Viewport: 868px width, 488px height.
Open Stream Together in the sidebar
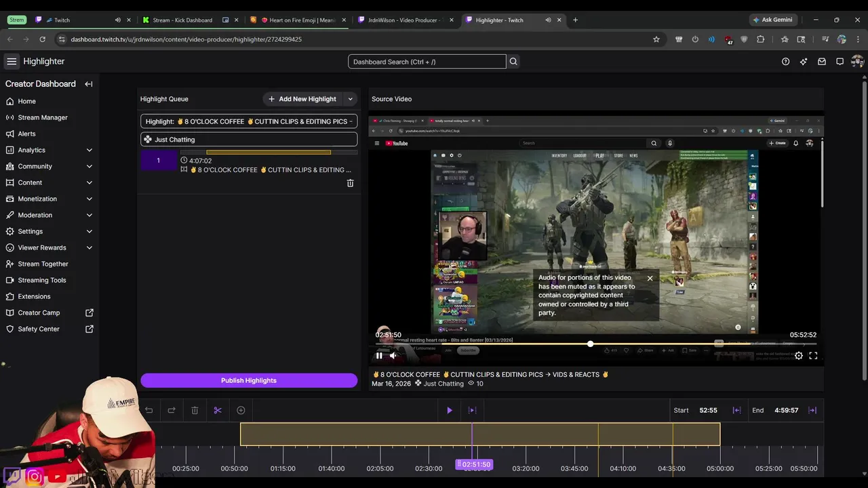coord(50,264)
